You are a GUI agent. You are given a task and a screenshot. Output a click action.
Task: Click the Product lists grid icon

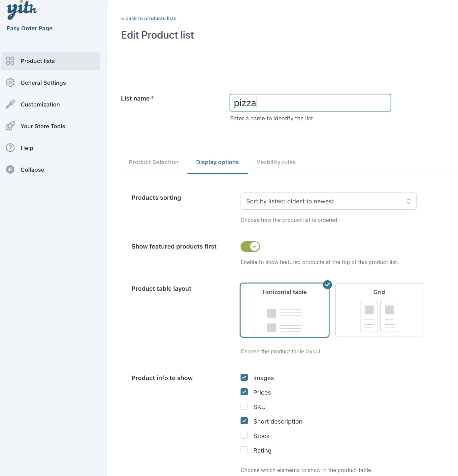(10, 61)
